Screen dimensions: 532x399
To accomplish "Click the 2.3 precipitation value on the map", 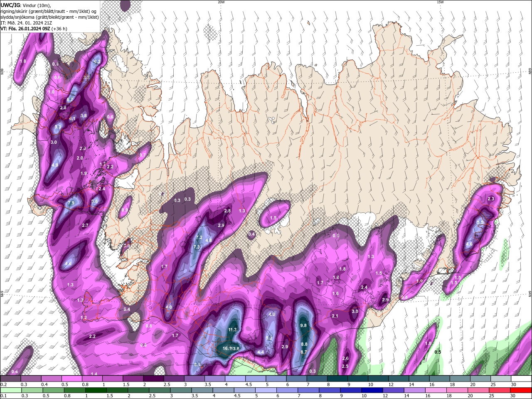I will [x=491, y=199].
